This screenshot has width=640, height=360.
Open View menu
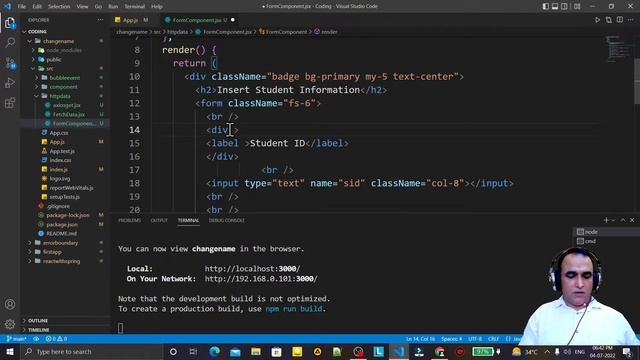pyautogui.click(x=82, y=7)
